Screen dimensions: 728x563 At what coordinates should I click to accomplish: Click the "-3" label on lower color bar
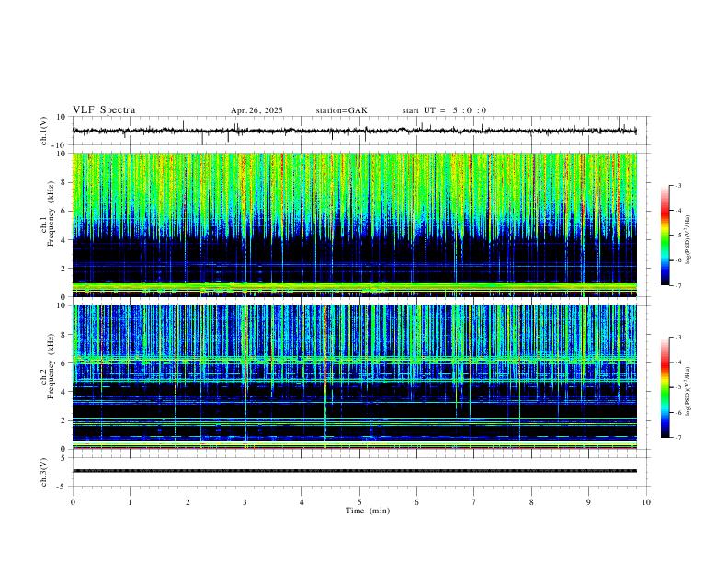[677, 338]
